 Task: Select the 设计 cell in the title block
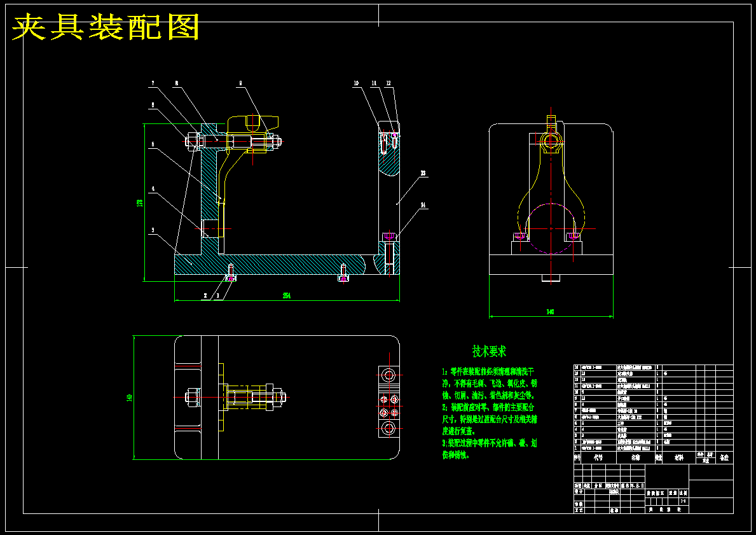click(579, 491)
